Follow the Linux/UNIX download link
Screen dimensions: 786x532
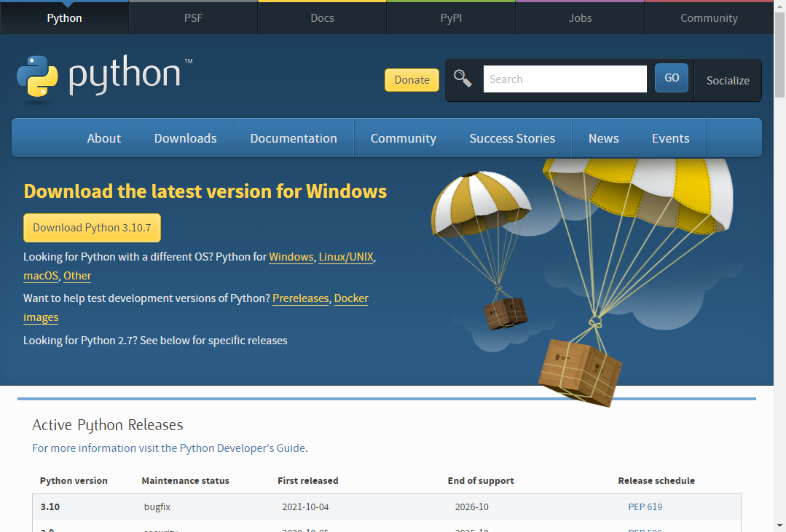point(346,257)
